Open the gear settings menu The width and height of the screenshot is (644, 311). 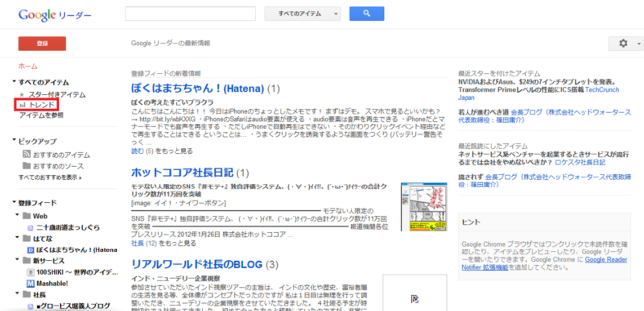coord(626,43)
